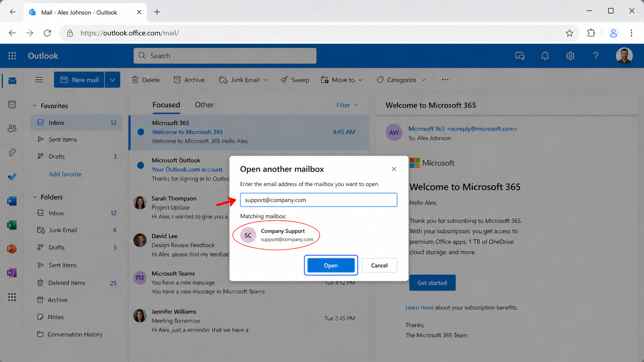Open the notifications bell
This screenshot has width=644, height=362.
(x=545, y=56)
